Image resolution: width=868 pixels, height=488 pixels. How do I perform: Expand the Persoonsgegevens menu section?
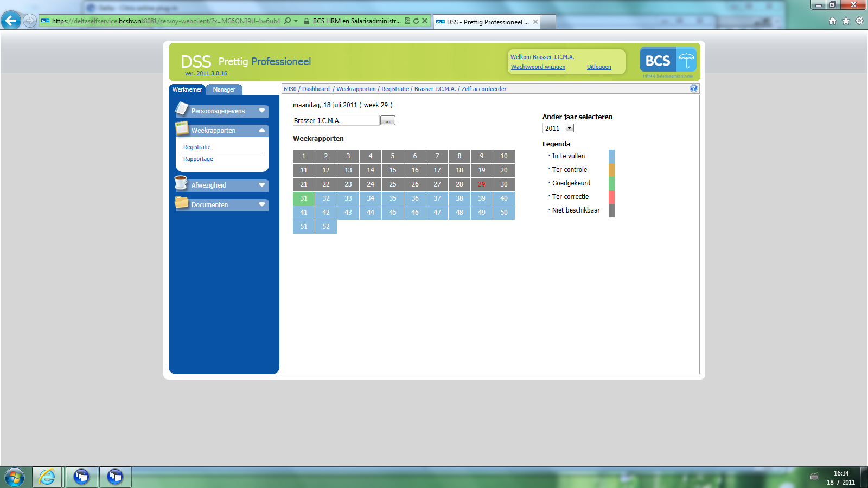point(262,111)
